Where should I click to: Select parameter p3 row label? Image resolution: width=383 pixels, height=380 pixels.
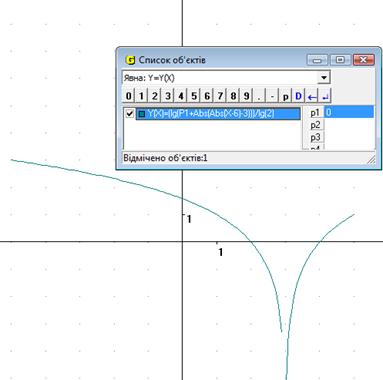point(315,137)
